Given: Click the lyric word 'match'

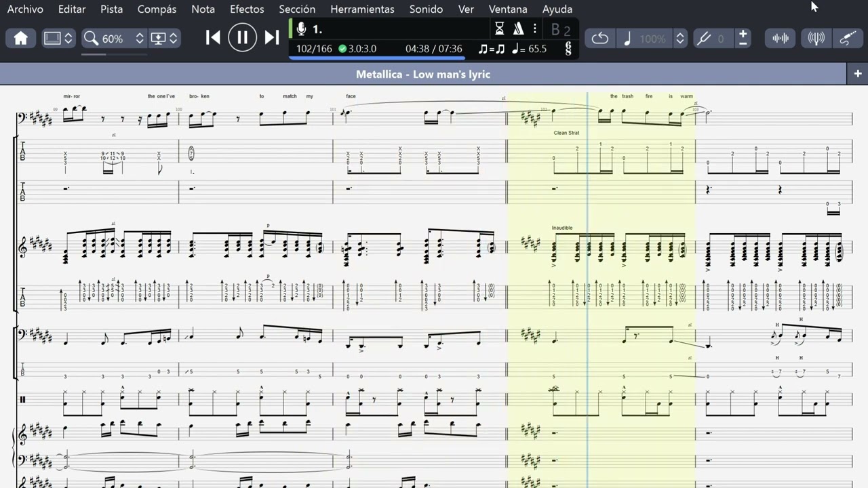Looking at the screenshot, I should (290, 96).
